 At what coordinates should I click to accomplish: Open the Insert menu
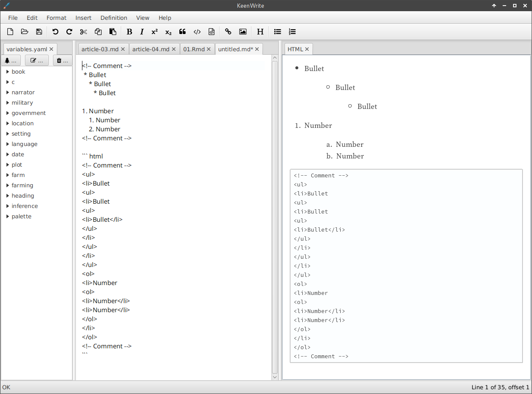click(84, 18)
